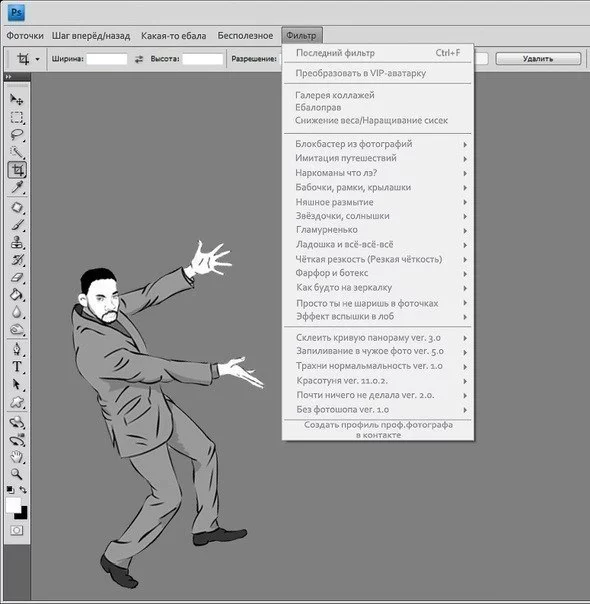This screenshot has width=590, height=604.
Task: Open the Фоточки menu
Action: (25, 36)
